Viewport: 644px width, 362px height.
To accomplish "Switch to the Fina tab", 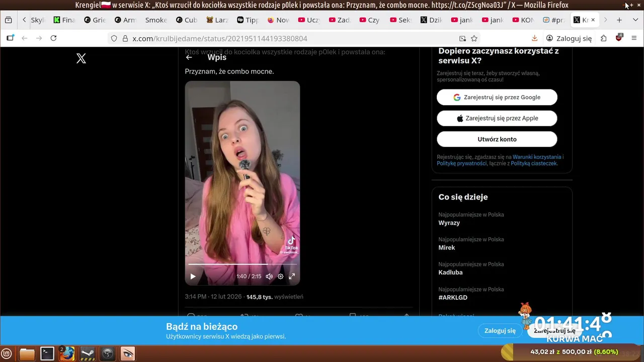I will pyautogui.click(x=64, y=20).
